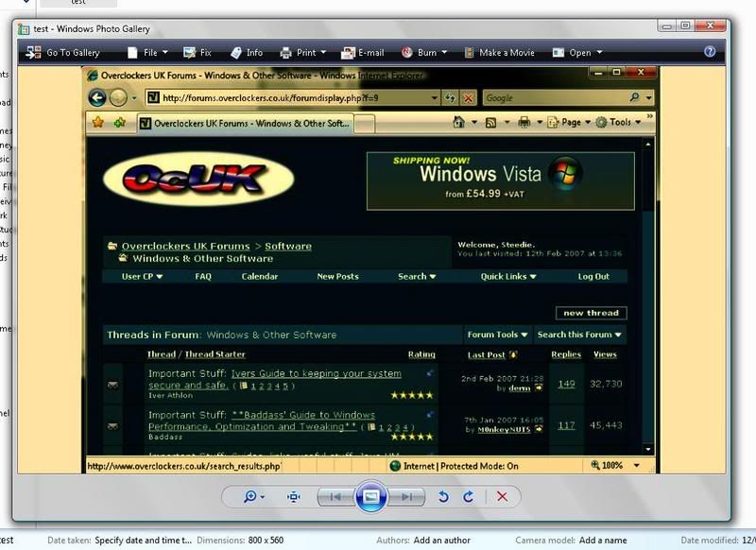756x550 pixels.
Task: Open the Burn dropdown menu
Action: pos(423,53)
